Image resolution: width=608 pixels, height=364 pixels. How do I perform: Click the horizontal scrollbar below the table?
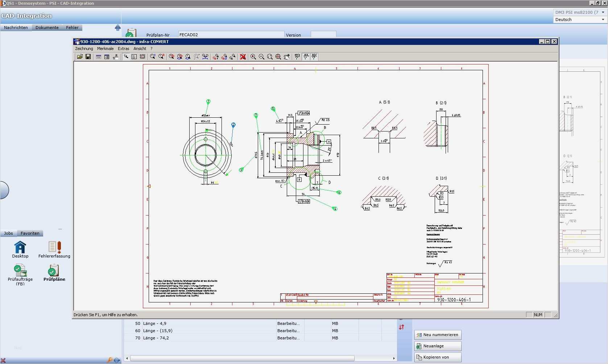pos(242,358)
